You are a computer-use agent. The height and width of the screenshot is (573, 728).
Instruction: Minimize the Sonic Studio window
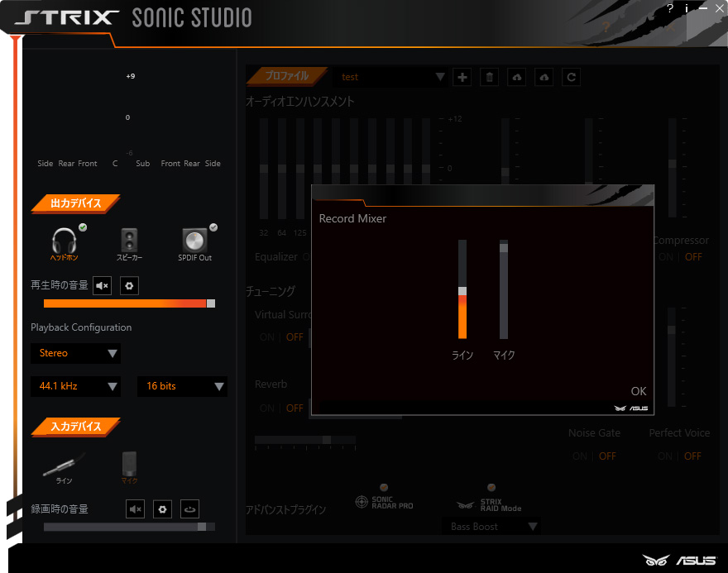click(x=703, y=8)
